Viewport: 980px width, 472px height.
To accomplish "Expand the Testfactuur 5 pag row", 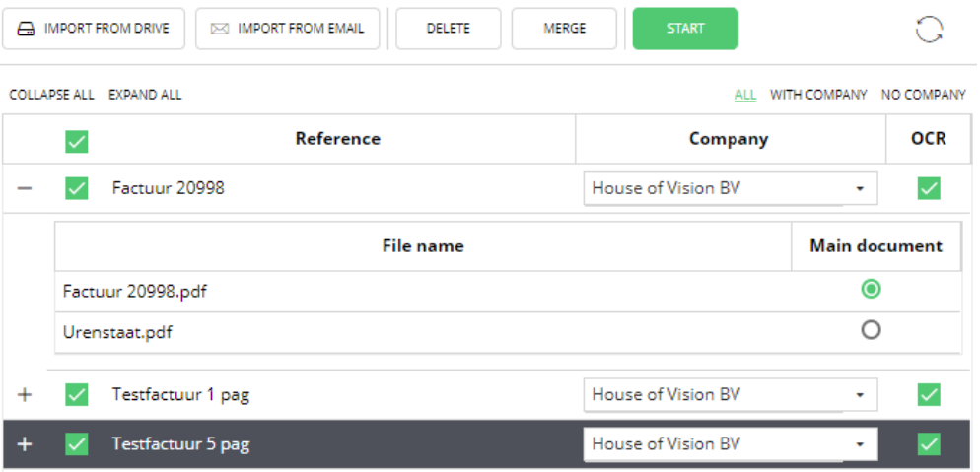I will tap(25, 444).
